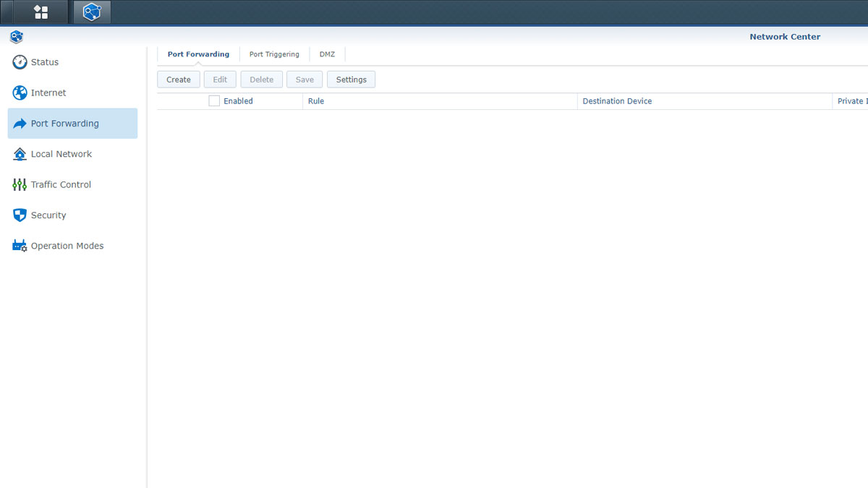The image size is (868, 488).
Task: Open port forwarding Settings button
Action: [x=351, y=80]
